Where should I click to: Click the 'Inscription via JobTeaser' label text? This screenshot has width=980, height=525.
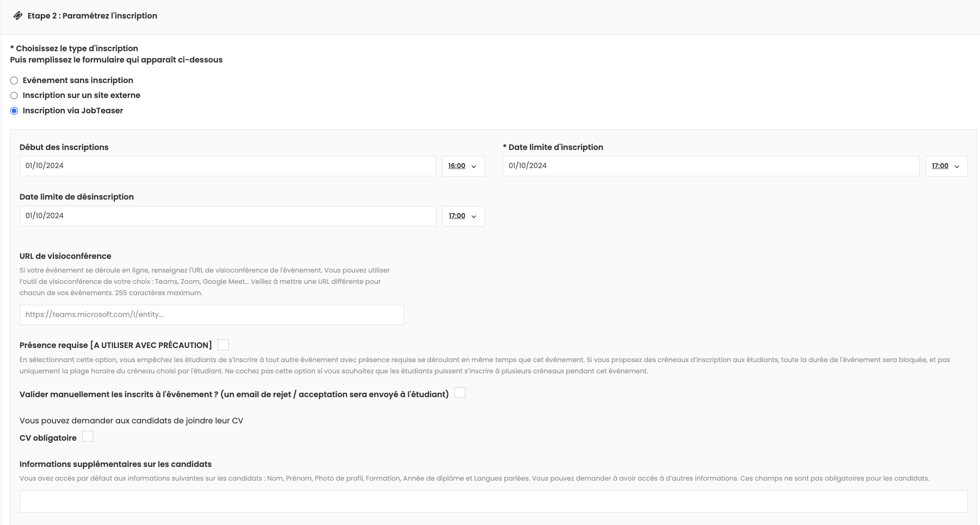(x=73, y=110)
